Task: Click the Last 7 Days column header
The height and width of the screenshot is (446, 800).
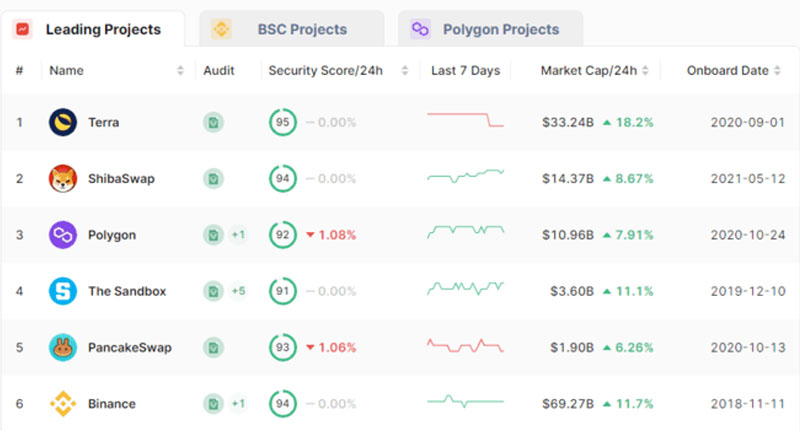Action: click(x=465, y=70)
